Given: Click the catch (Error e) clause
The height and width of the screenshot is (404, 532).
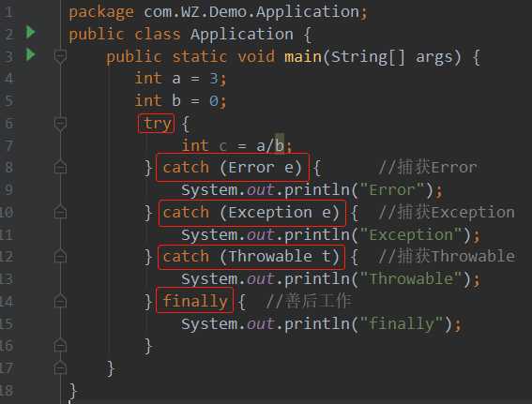Looking at the screenshot, I should click(232, 167).
